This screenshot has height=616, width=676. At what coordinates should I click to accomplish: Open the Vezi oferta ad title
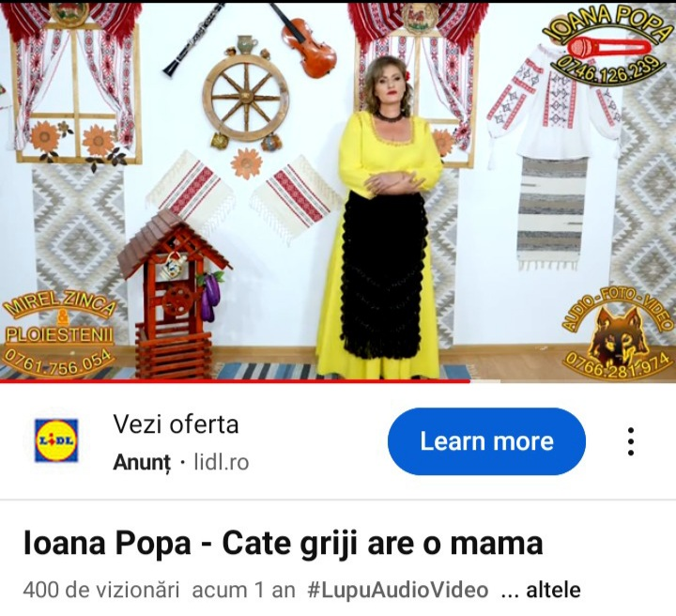pos(176,424)
